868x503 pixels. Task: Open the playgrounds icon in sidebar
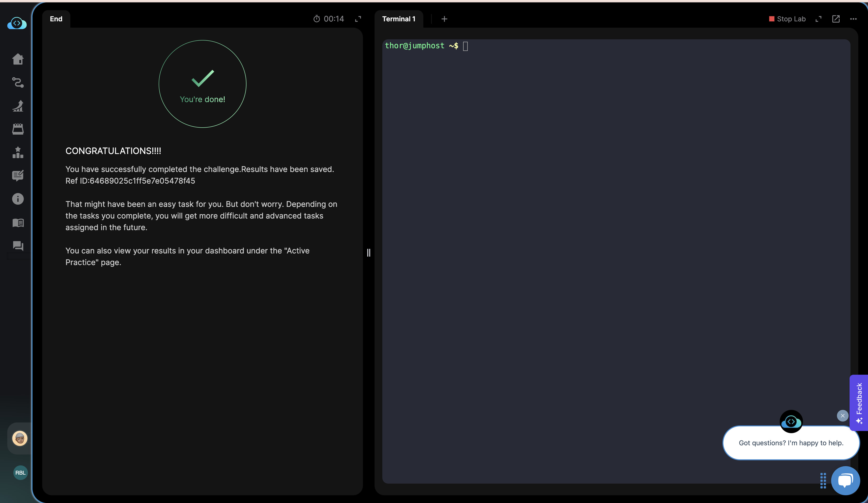click(x=18, y=129)
